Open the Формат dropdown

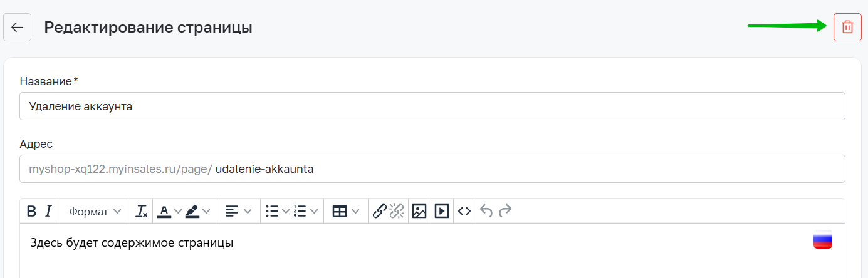95,211
